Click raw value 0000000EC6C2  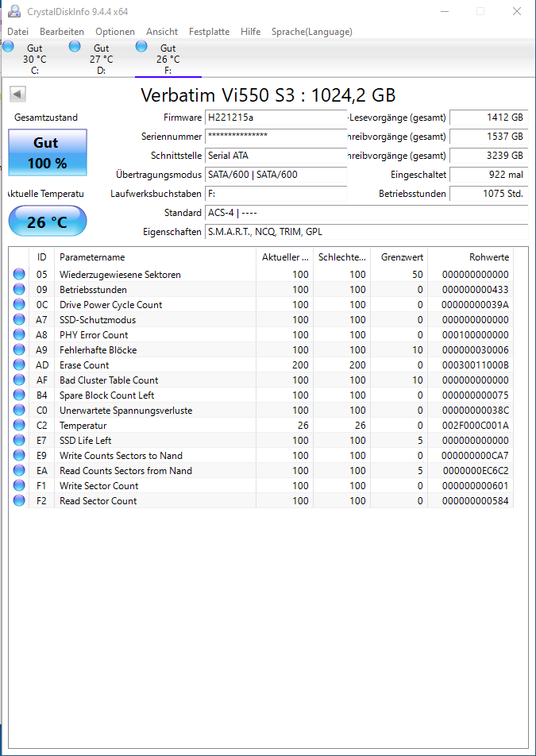[x=475, y=471]
